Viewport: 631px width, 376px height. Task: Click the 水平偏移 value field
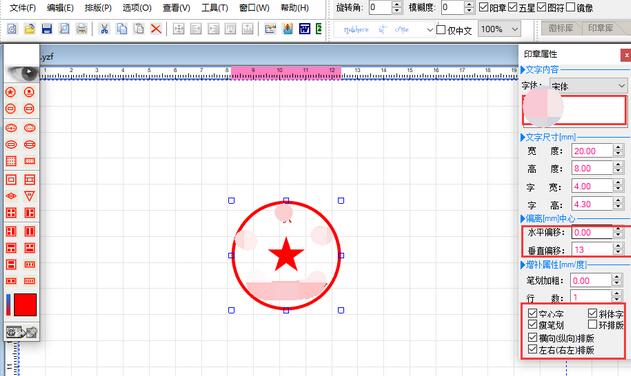(x=592, y=232)
